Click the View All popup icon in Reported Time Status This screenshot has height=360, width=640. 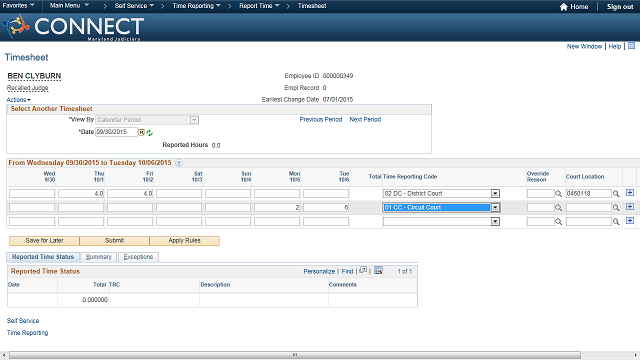363,270
